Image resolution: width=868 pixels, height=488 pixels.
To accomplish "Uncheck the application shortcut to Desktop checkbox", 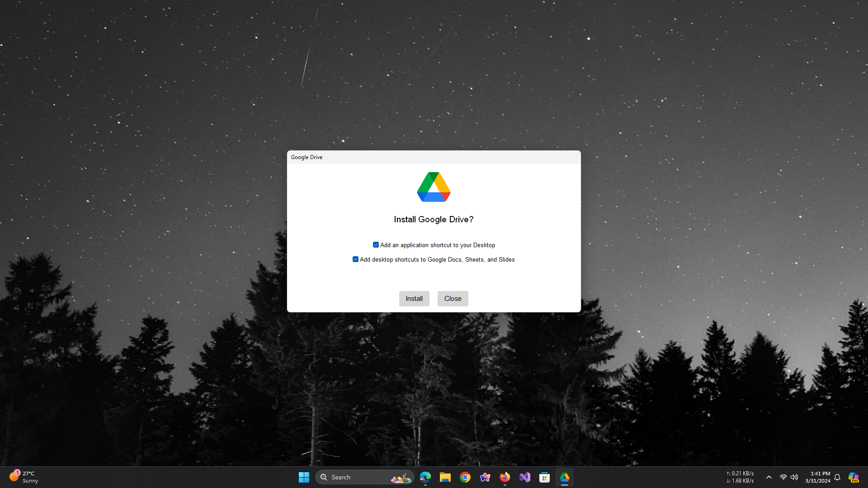I will pyautogui.click(x=376, y=245).
